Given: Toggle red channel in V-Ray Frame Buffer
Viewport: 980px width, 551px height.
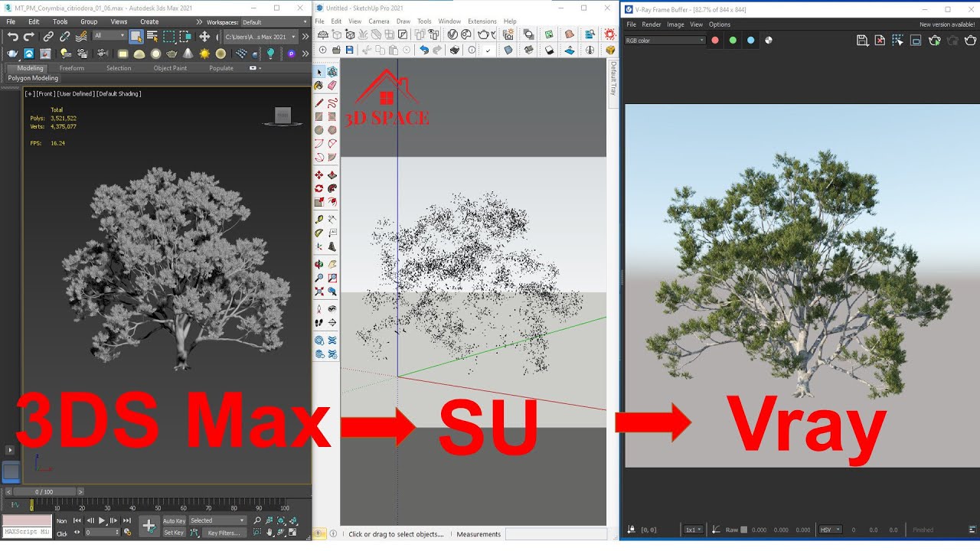Looking at the screenshot, I should (715, 41).
